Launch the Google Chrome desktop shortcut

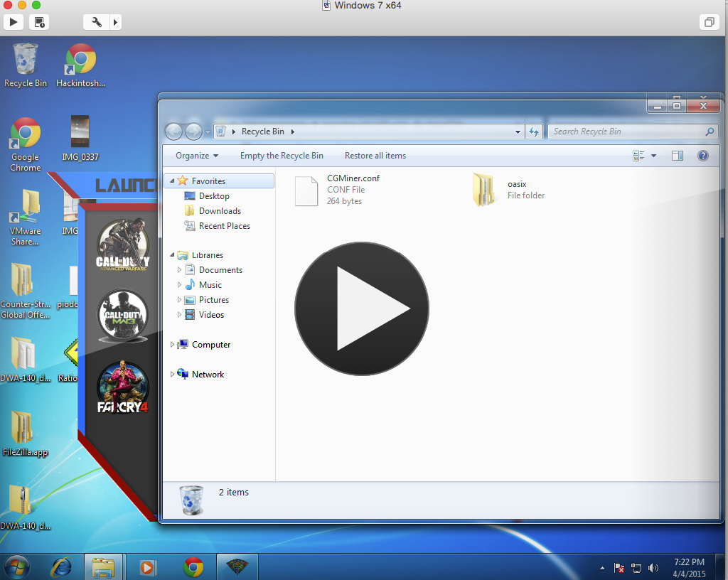pos(25,144)
